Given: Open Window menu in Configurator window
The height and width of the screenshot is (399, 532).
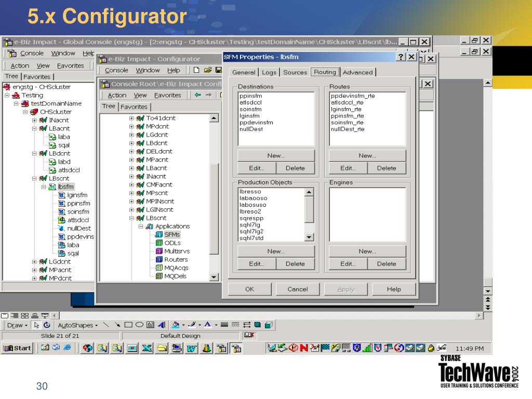Looking at the screenshot, I should pos(148,70).
